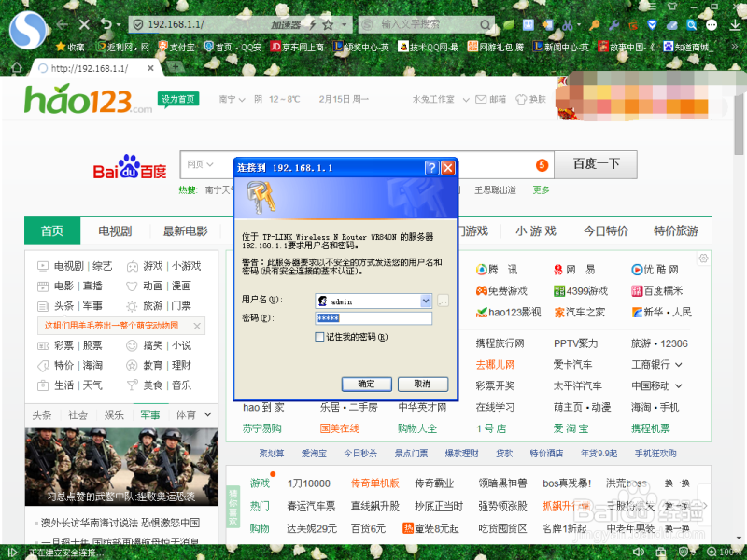Open the armed police news photo thumbnail

pos(121,467)
